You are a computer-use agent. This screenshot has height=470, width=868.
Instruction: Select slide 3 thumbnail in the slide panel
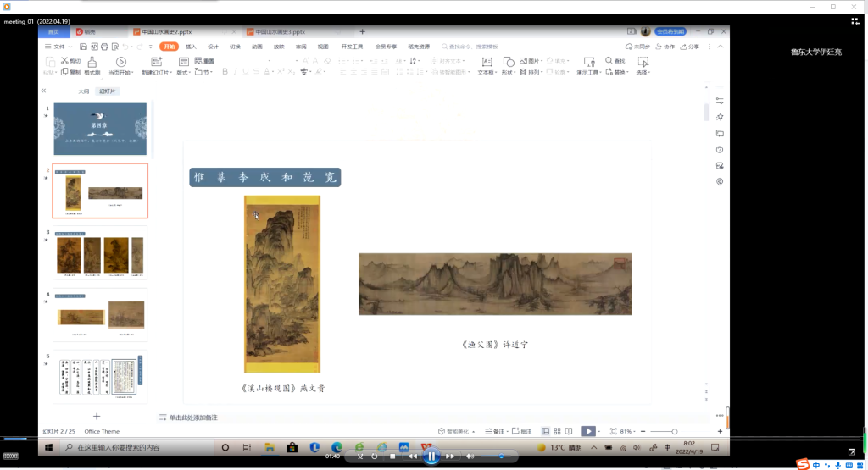point(101,254)
